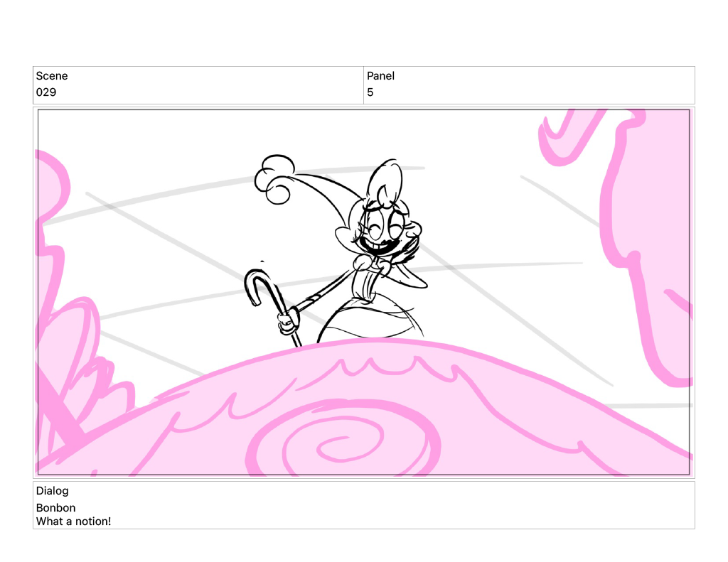Click the character's bow tie
728x562 pixels.
tap(374, 265)
